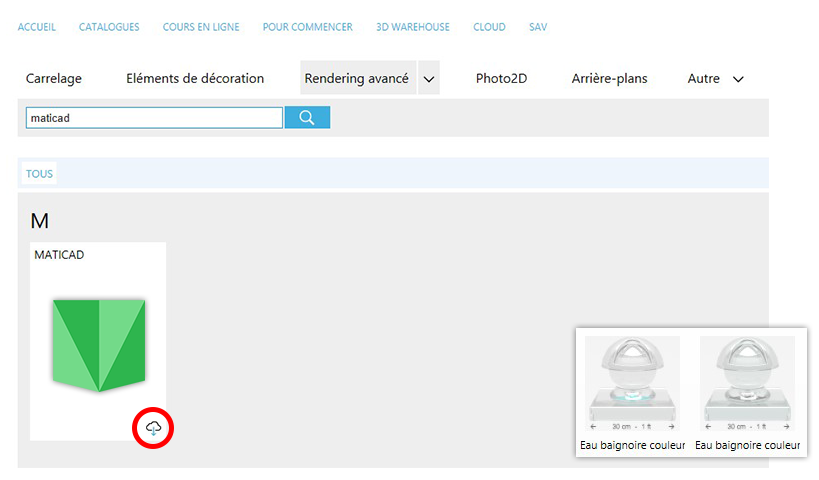This screenshot has height=480, width=819.
Task: Switch to Arrière-plans tab
Action: click(x=610, y=78)
